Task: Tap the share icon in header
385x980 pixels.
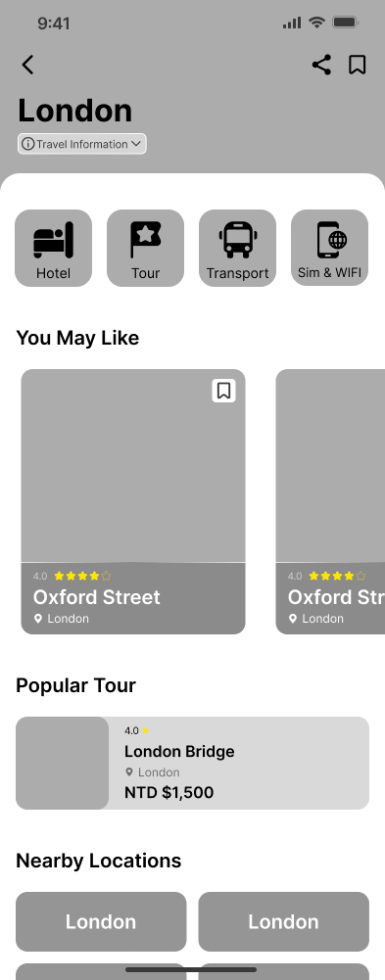Action: [x=322, y=65]
